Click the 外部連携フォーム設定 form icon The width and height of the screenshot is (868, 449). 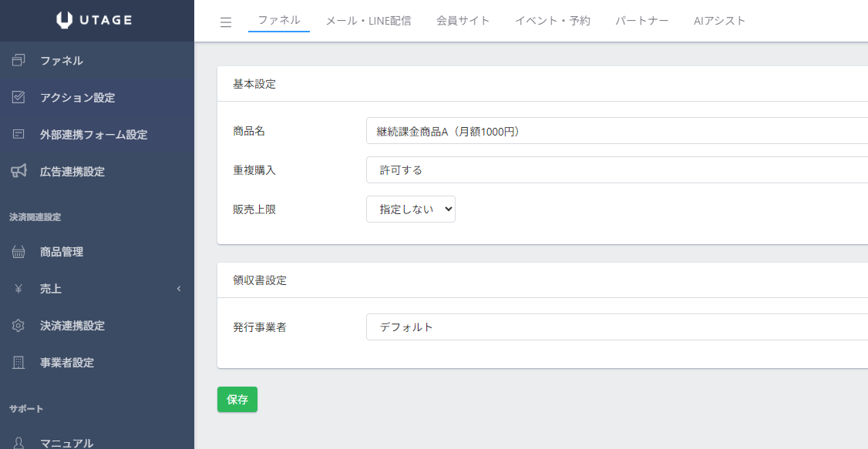click(x=19, y=135)
